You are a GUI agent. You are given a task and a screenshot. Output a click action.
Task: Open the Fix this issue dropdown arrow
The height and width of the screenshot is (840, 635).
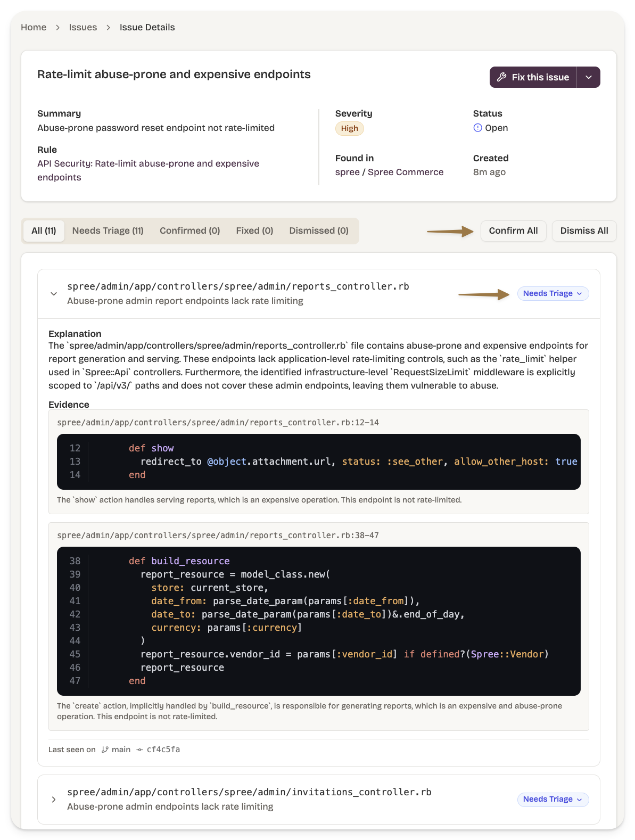click(x=589, y=77)
